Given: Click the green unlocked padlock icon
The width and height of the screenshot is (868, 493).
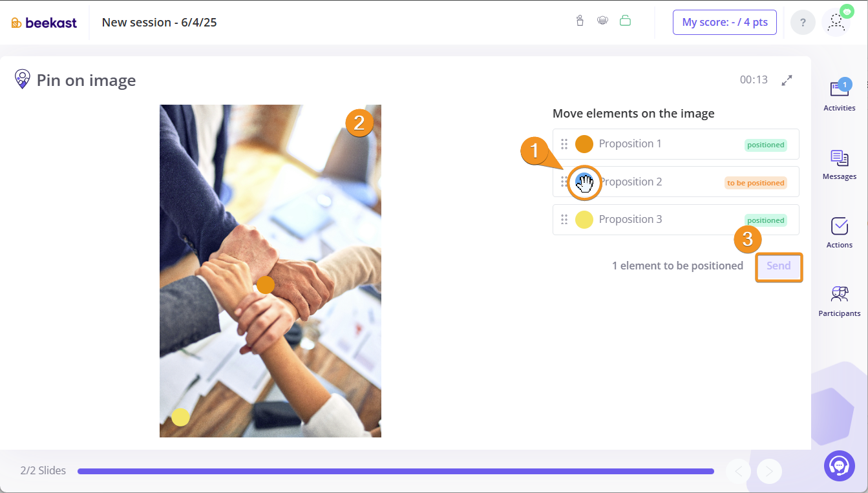Looking at the screenshot, I should pos(625,21).
